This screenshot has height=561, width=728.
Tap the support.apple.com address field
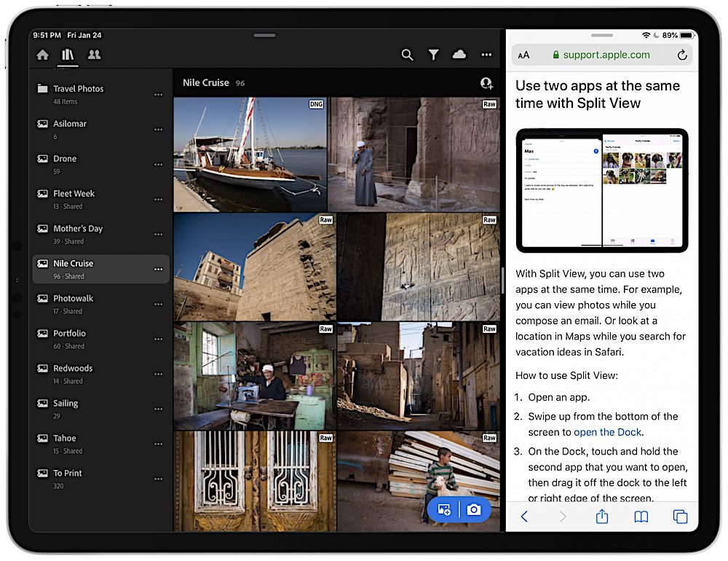[x=602, y=55]
